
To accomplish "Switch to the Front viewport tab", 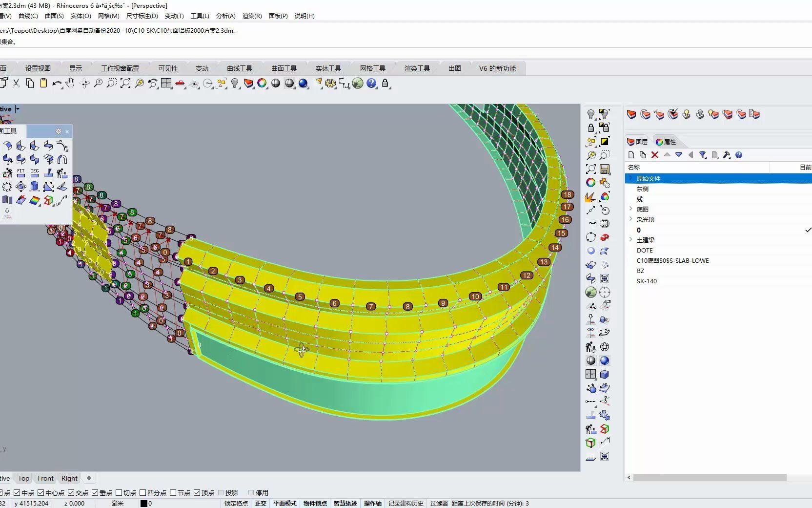I will (45, 479).
